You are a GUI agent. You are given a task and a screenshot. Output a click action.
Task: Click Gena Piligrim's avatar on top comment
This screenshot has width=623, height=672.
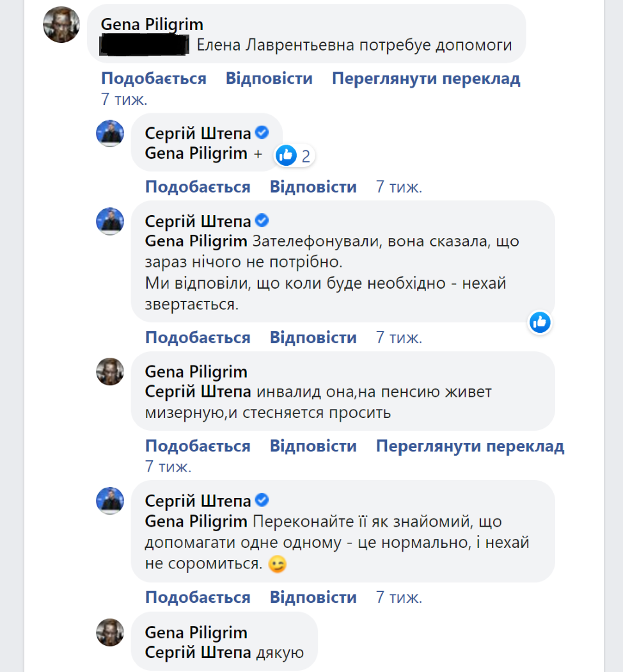[x=61, y=26]
